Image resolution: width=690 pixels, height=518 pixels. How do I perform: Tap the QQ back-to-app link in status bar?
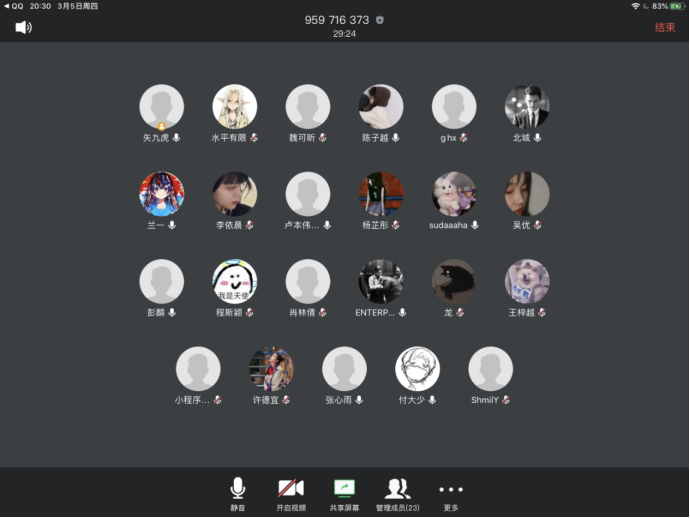14,6
